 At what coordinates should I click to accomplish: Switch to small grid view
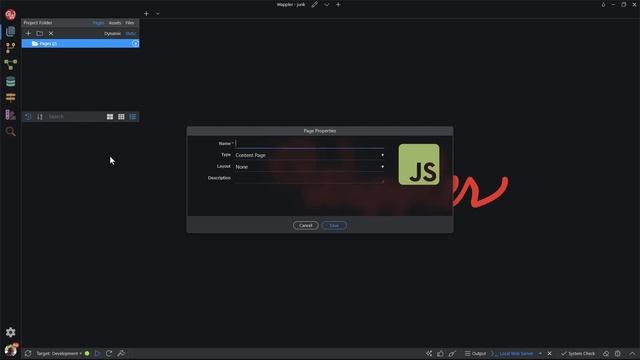[121, 117]
